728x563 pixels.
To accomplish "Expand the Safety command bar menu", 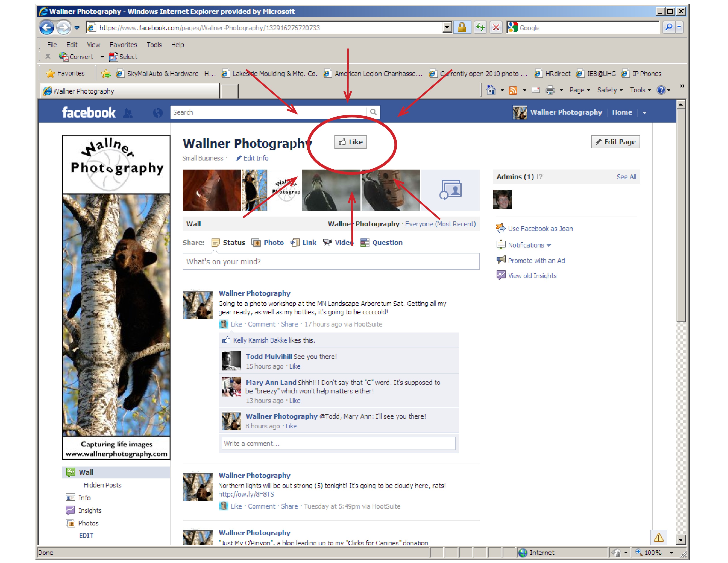I will point(610,90).
